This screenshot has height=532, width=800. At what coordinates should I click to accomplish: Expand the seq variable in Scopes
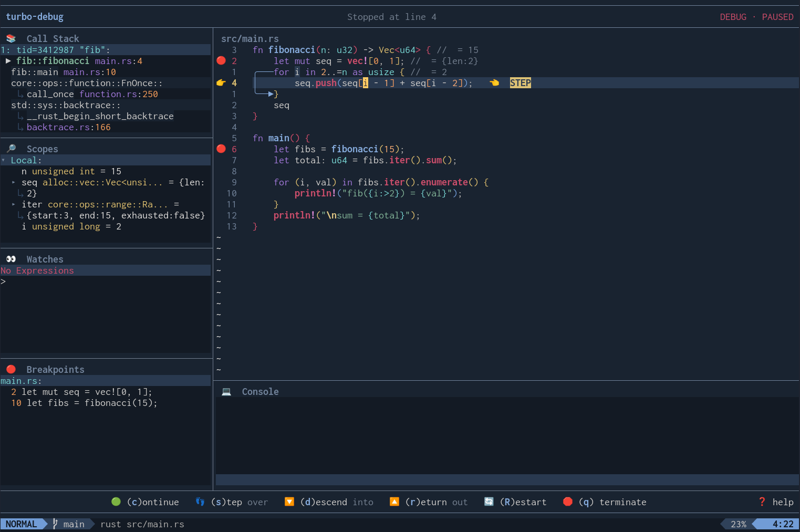click(x=14, y=182)
